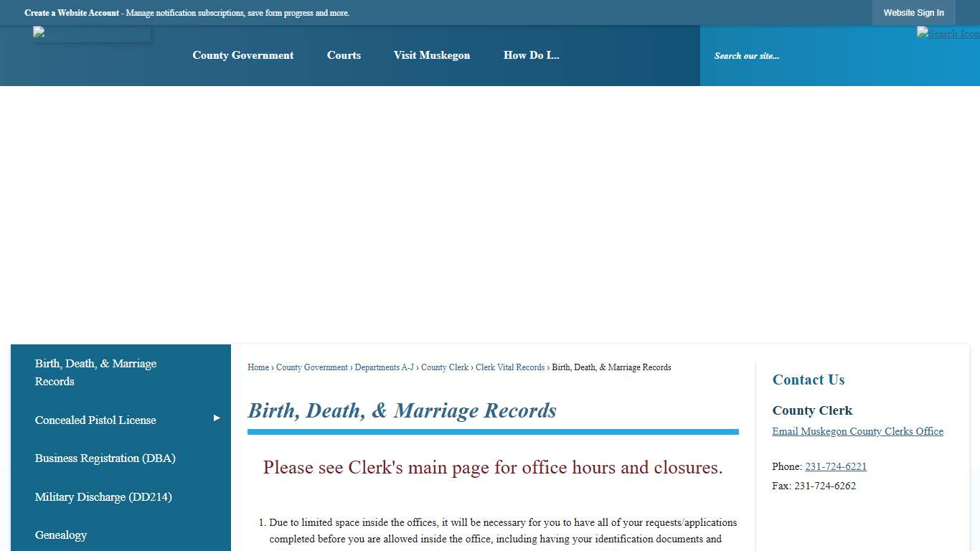This screenshot has height=551, width=980.
Task: Open Email Muskegon County Clerks Office link
Action: [857, 430]
